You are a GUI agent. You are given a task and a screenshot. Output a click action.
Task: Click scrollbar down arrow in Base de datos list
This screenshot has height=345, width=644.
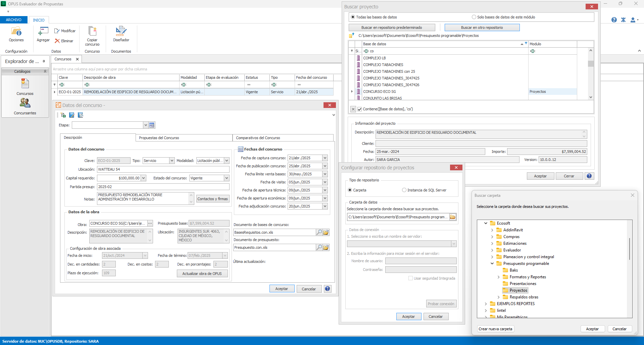coord(591,97)
